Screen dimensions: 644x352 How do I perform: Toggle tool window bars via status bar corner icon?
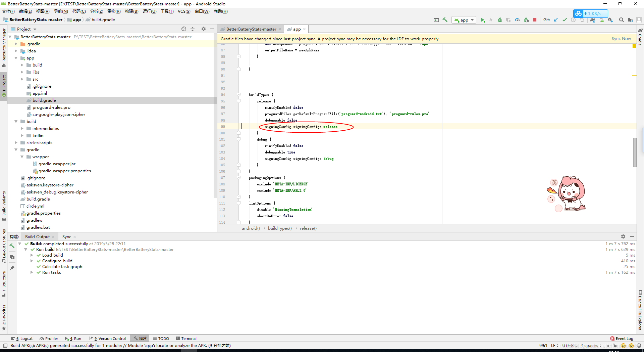tap(5, 346)
